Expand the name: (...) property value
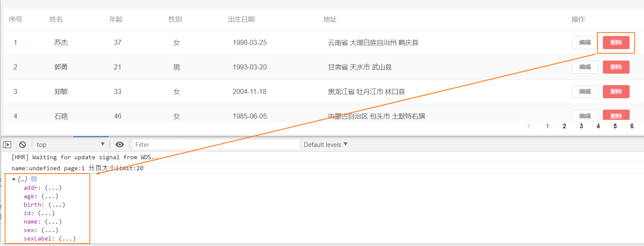 point(53,221)
